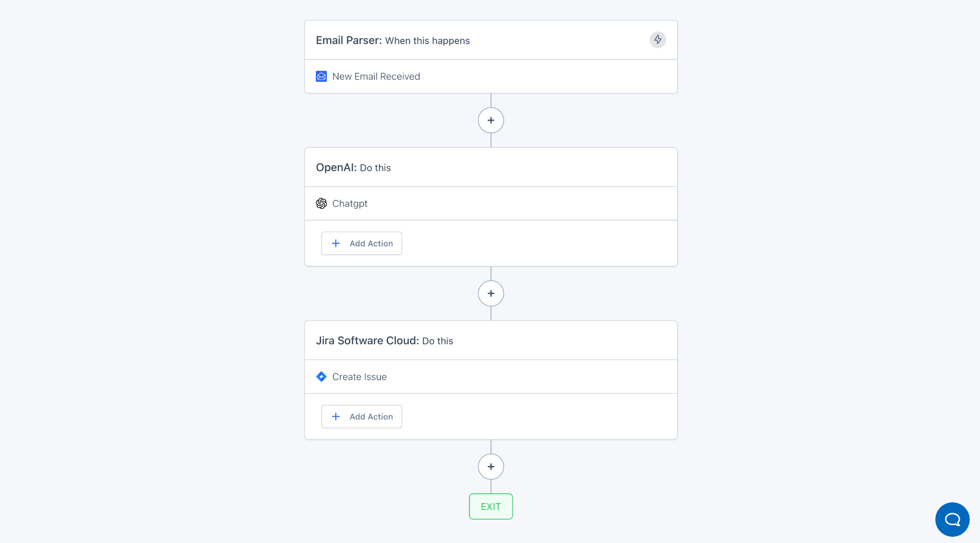The image size is (980, 543).
Task: Click the plus button between Email Parser and OpenAI
Action: 490,120
